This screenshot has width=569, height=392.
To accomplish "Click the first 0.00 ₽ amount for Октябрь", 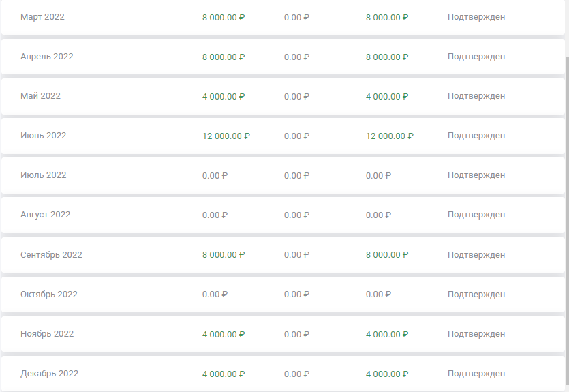I will [x=215, y=295].
